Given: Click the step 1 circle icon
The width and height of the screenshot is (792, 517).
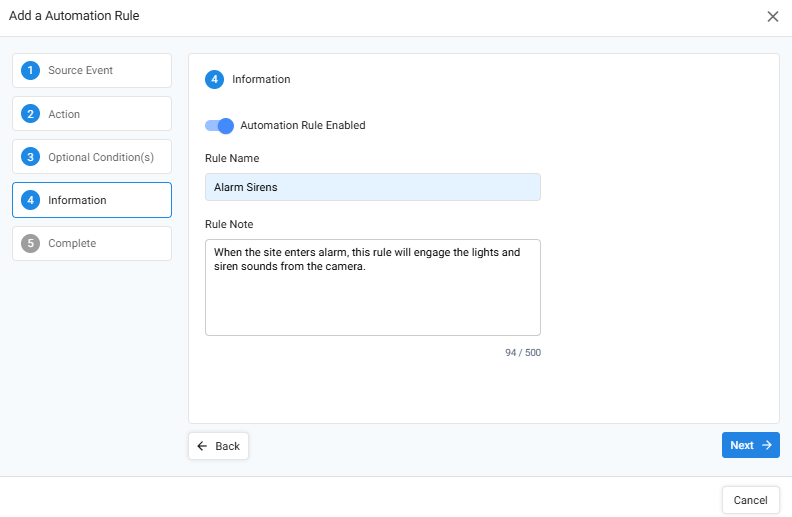Looking at the screenshot, I should point(30,70).
